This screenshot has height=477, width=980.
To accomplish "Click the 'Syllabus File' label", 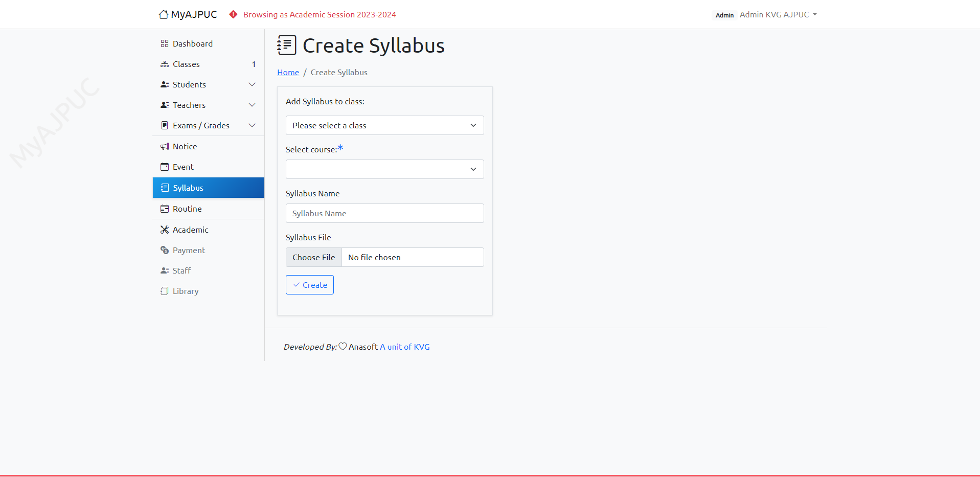I will pos(308,237).
